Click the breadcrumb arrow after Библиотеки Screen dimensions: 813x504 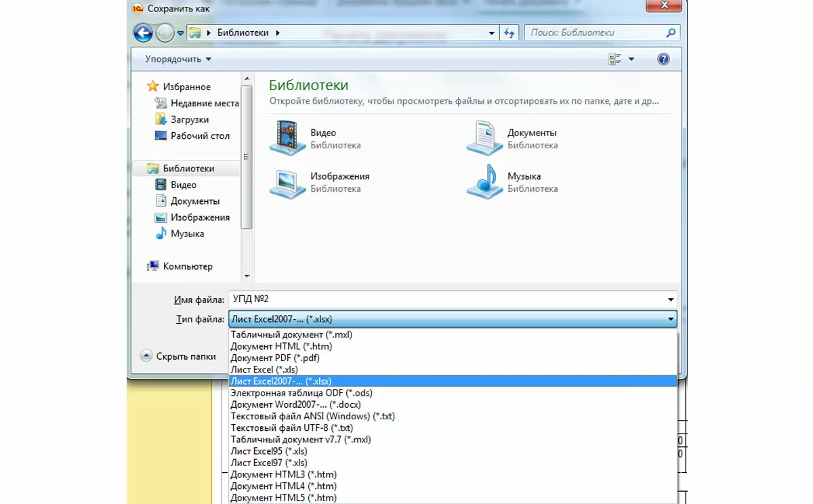(x=278, y=33)
